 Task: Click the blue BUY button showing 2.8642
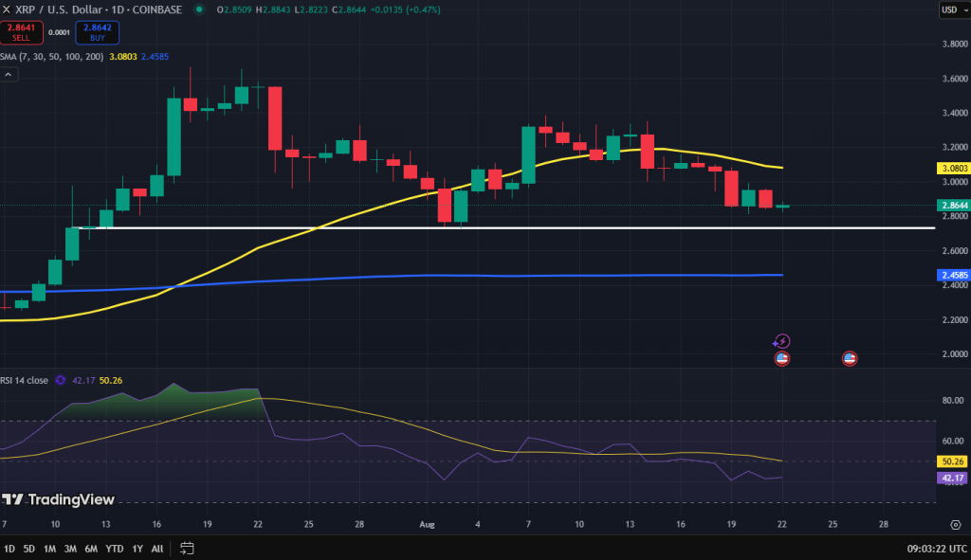tap(97, 31)
